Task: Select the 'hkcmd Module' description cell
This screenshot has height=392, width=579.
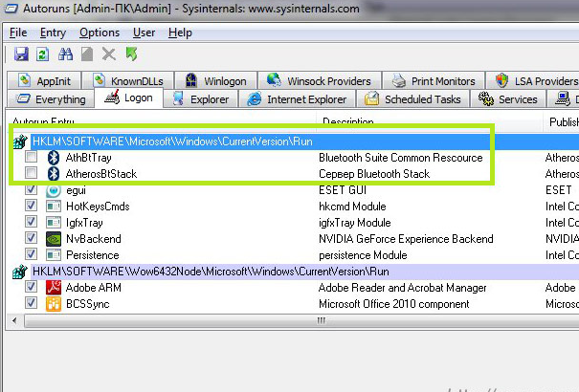Action: [x=352, y=207]
